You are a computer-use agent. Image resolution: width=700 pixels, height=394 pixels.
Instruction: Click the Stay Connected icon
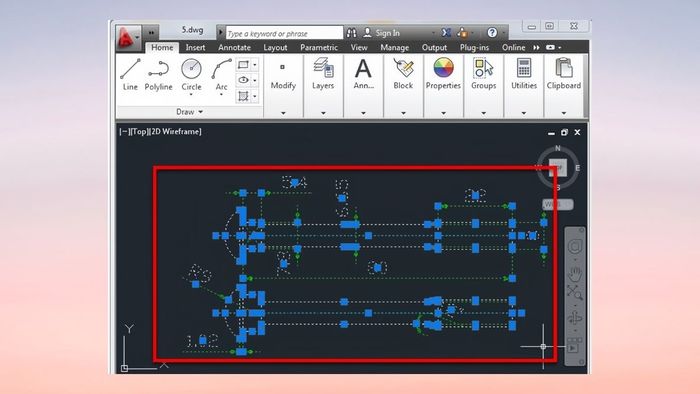[x=462, y=33]
